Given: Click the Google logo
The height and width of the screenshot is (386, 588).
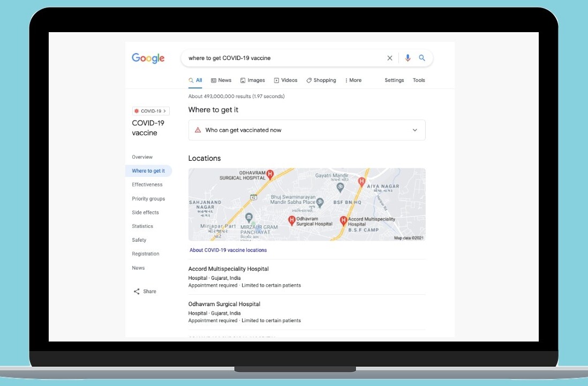Looking at the screenshot, I should (x=148, y=58).
